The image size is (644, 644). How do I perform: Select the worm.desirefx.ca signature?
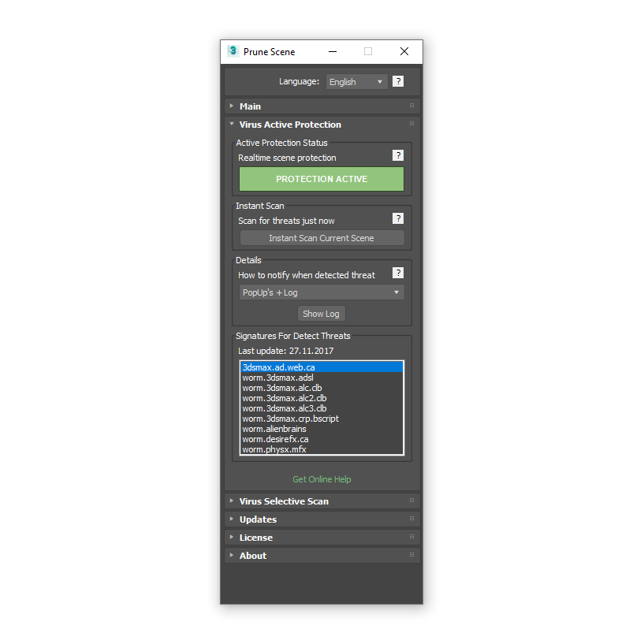click(322, 439)
